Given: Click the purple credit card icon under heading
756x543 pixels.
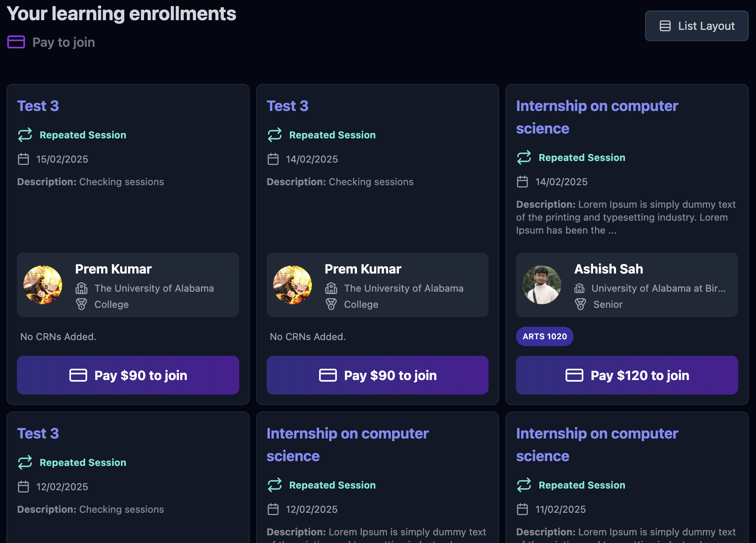Looking at the screenshot, I should tap(16, 42).
